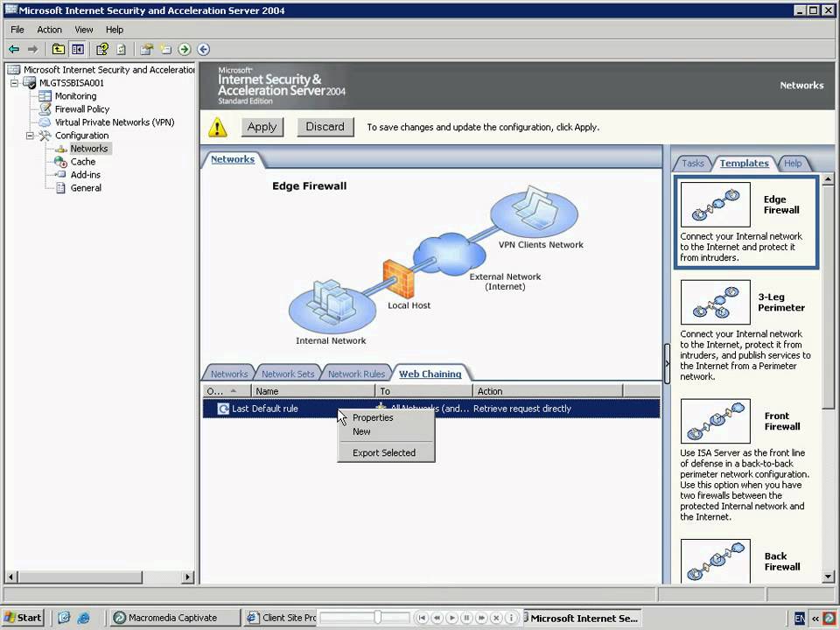Collapse the Configuration tree node

[31, 136]
